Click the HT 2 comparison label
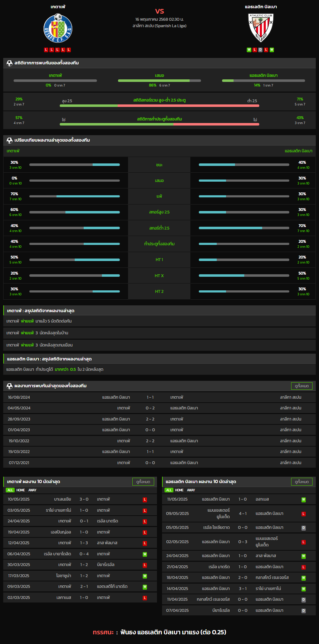 [x=159, y=291]
